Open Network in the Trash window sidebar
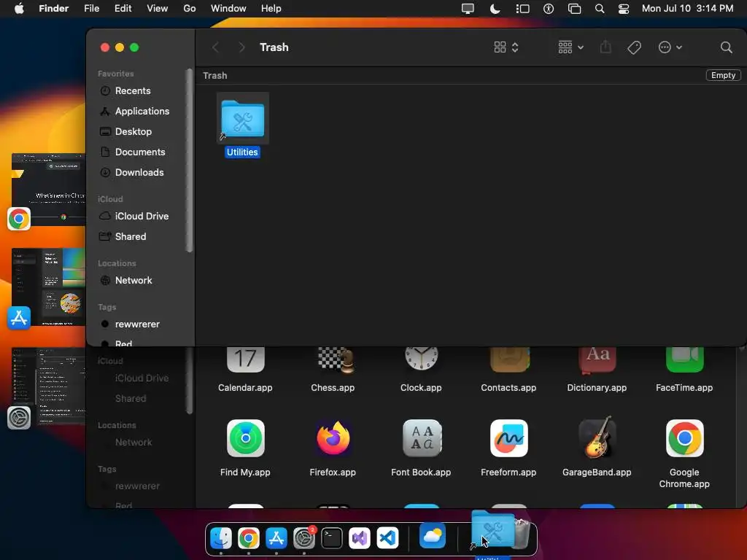Viewport: 747px width, 560px height. tap(133, 281)
